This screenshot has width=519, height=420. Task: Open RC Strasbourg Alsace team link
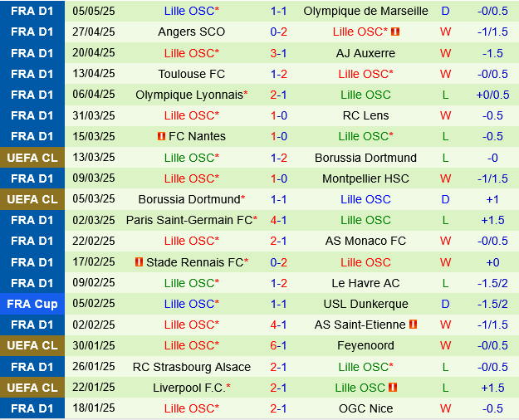pos(191,367)
